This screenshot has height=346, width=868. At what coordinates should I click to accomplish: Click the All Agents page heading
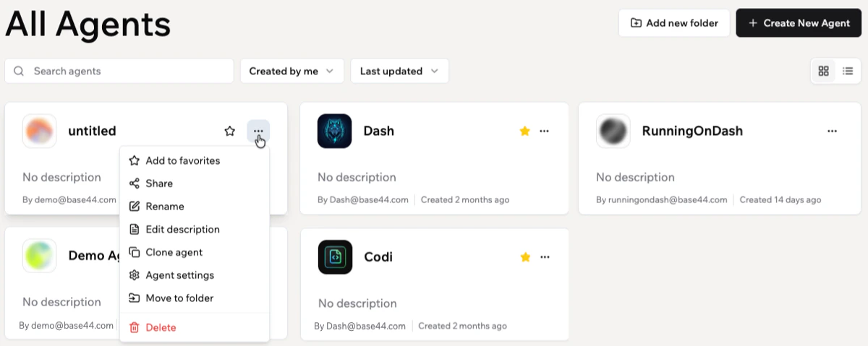coord(88,25)
